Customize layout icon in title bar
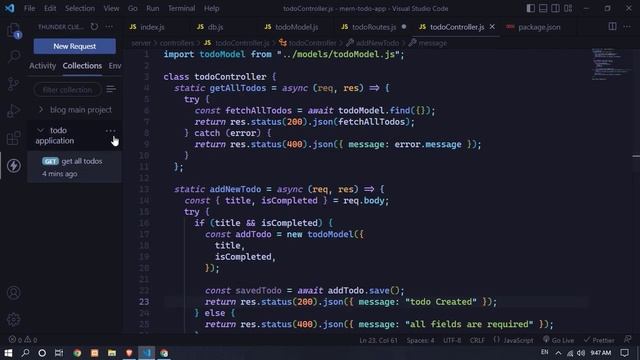The height and width of the screenshot is (360, 640). coord(568,8)
